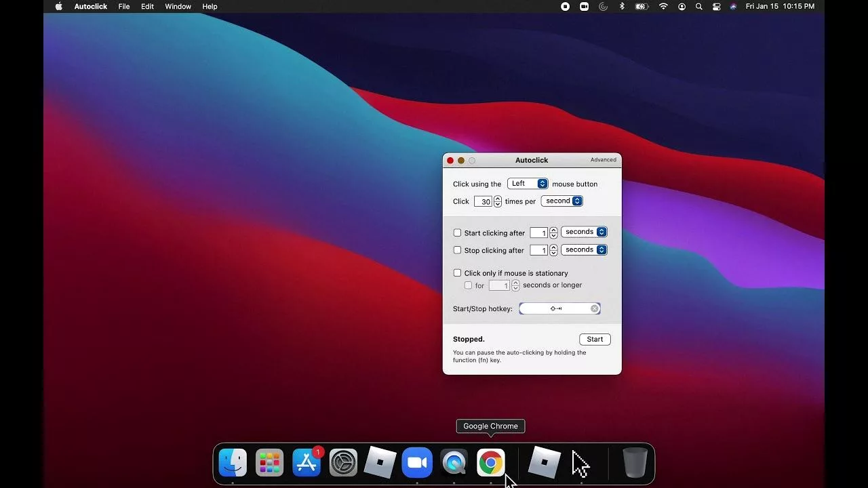Open the Edit menu
This screenshot has height=488, width=868.
coord(147,6)
